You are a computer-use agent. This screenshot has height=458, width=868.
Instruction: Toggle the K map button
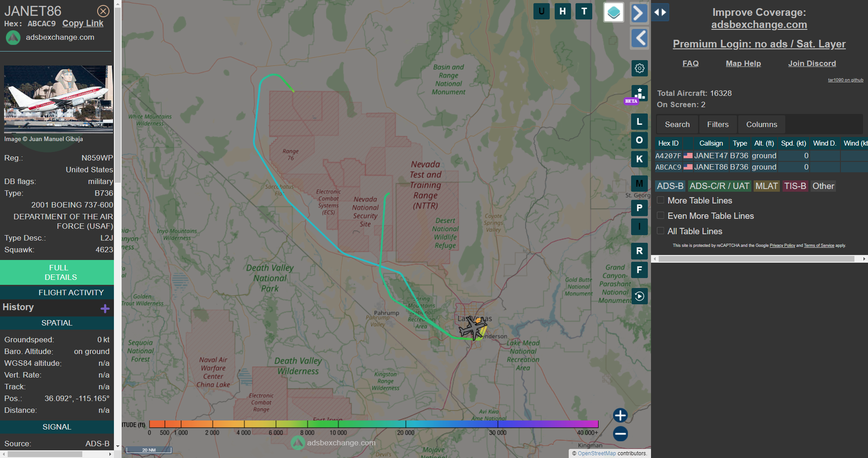pos(639,159)
